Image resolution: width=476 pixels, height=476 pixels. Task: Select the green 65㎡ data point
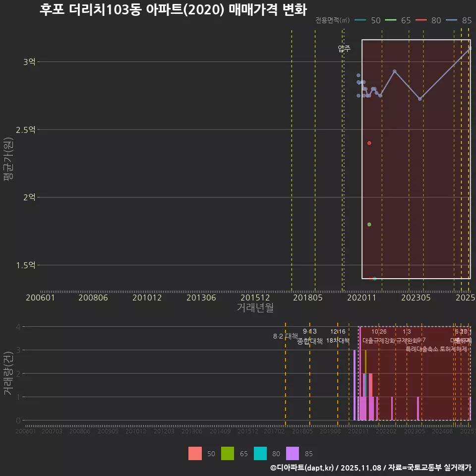368,225
